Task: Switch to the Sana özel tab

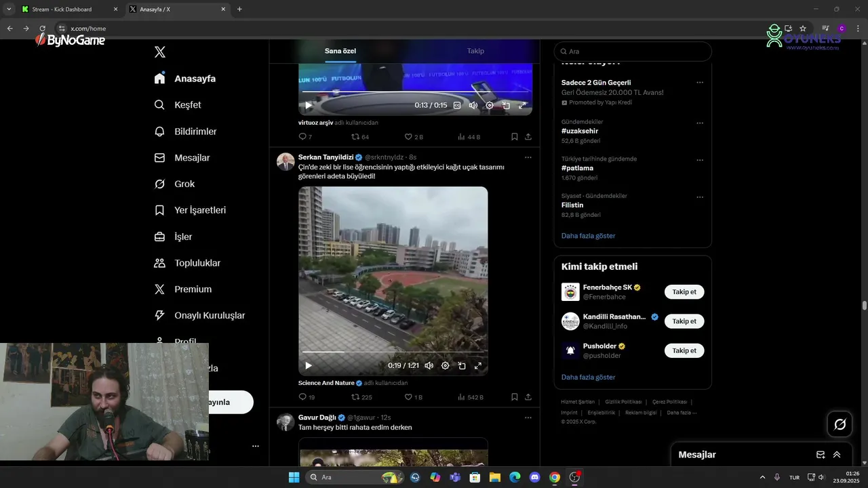Action: click(x=340, y=51)
